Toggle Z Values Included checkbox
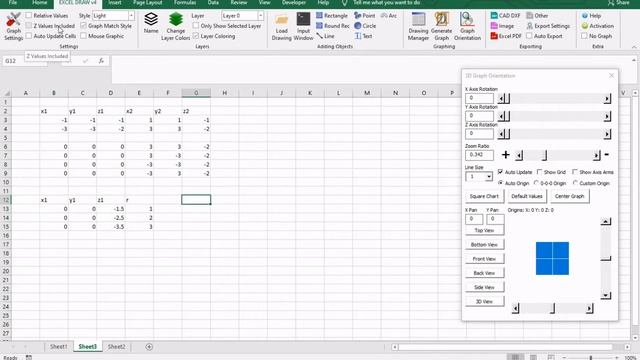 pyautogui.click(x=29, y=26)
